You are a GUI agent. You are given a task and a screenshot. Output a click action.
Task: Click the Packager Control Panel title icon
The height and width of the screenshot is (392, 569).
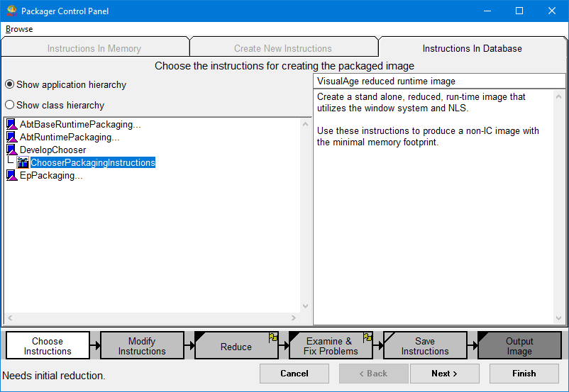click(11, 11)
